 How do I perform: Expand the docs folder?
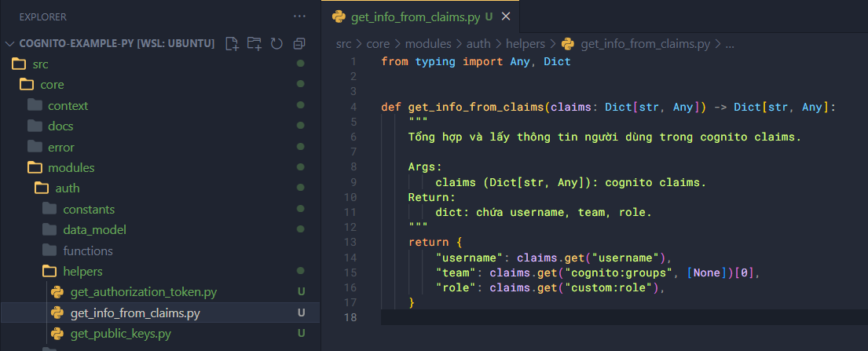pos(60,126)
